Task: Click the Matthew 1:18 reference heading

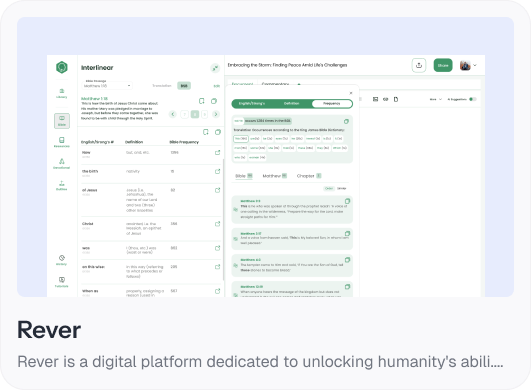Action: click(x=94, y=99)
